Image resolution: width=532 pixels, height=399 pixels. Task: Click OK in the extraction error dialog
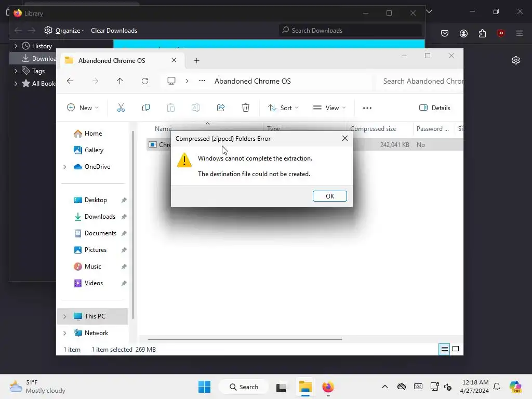point(329,196)
